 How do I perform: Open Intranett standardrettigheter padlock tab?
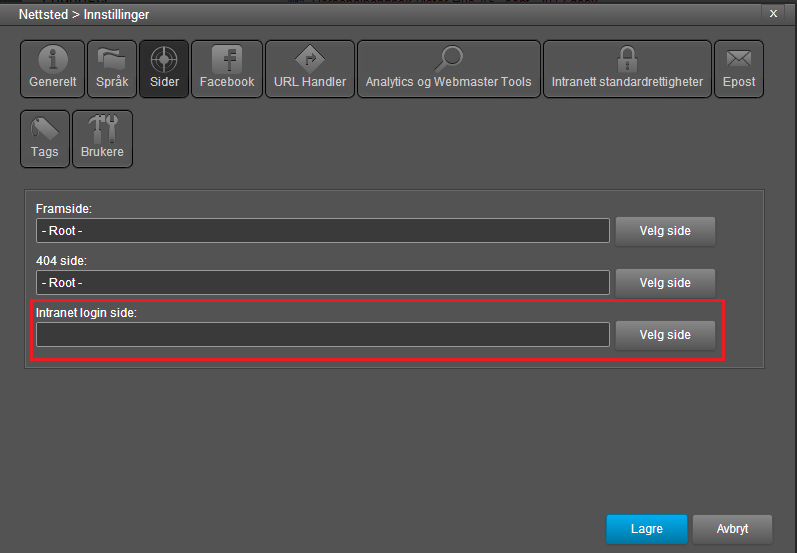pos(627,69)
